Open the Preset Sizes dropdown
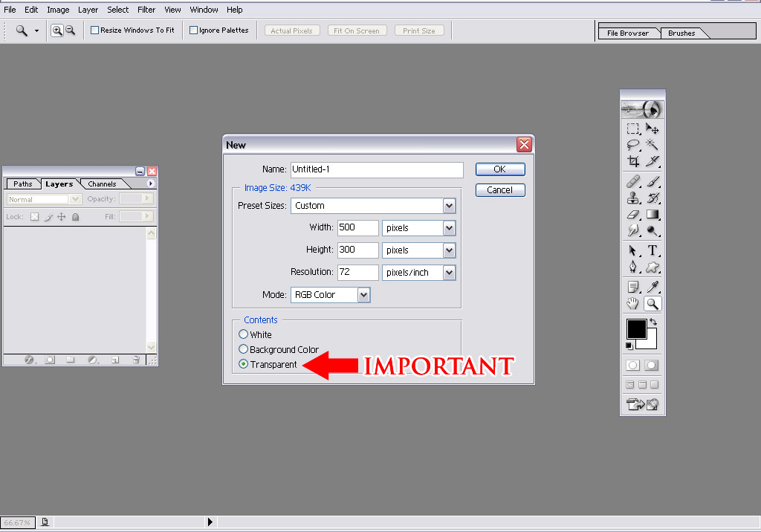 click(450, 206)
